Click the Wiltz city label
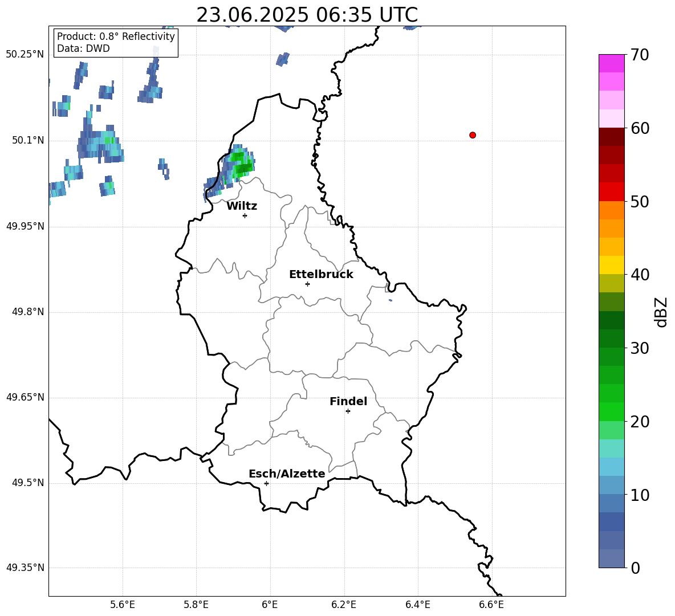 pos(242,206)
